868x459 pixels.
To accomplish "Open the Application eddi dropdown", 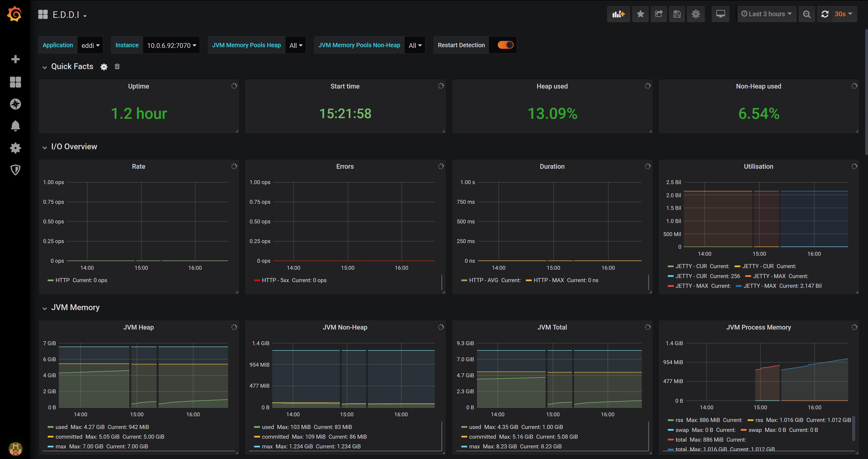I will [x=90, y=45].
